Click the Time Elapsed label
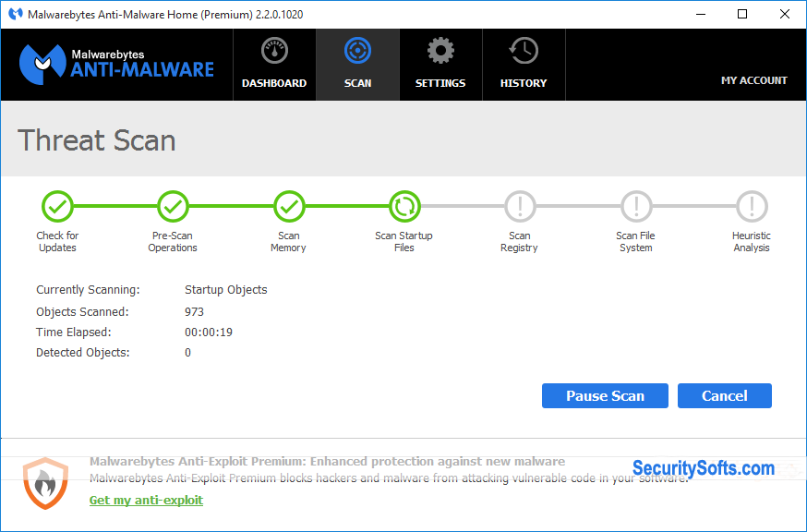 click(x=74, y=332)
